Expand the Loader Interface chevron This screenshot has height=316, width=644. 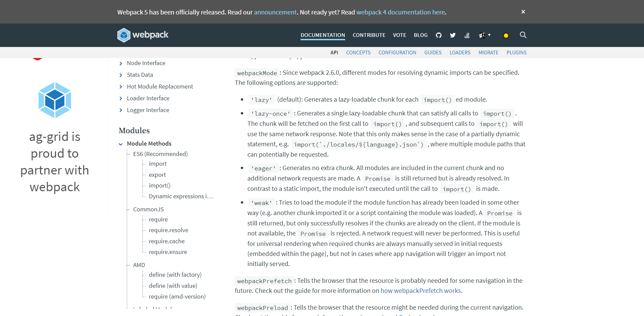point(121,99)
